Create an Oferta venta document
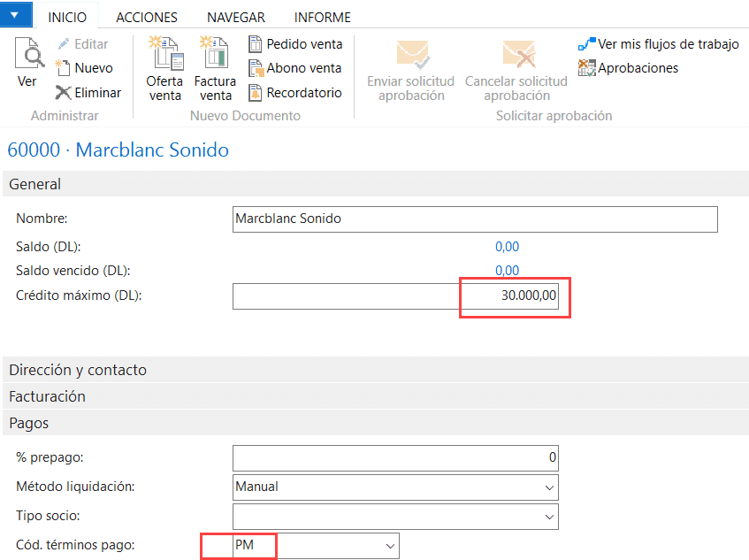 [x=164, y=67]
